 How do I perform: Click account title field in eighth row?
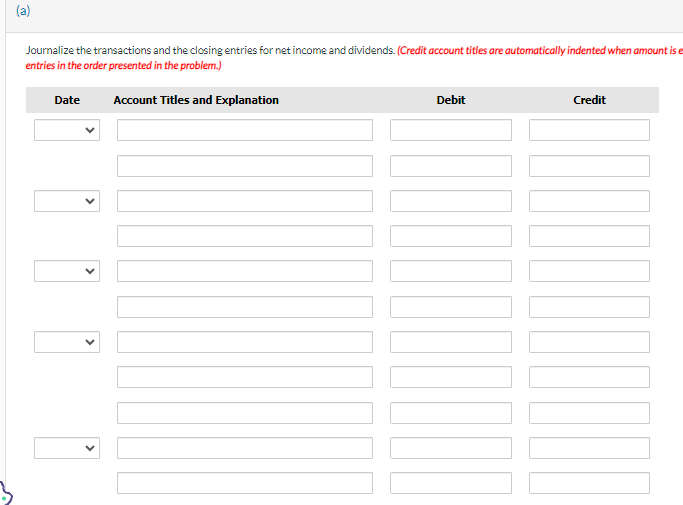245,377
